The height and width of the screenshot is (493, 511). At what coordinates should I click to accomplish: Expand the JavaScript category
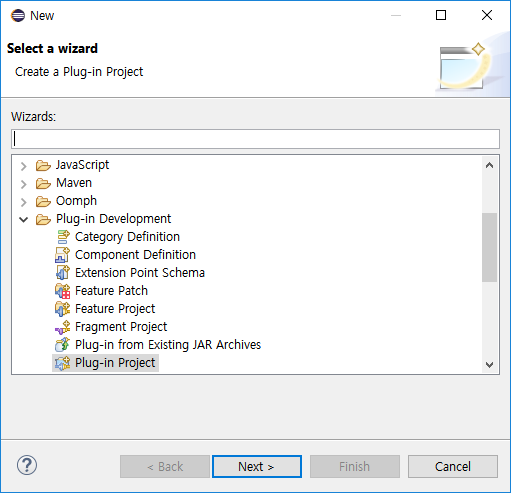[23, 166]
